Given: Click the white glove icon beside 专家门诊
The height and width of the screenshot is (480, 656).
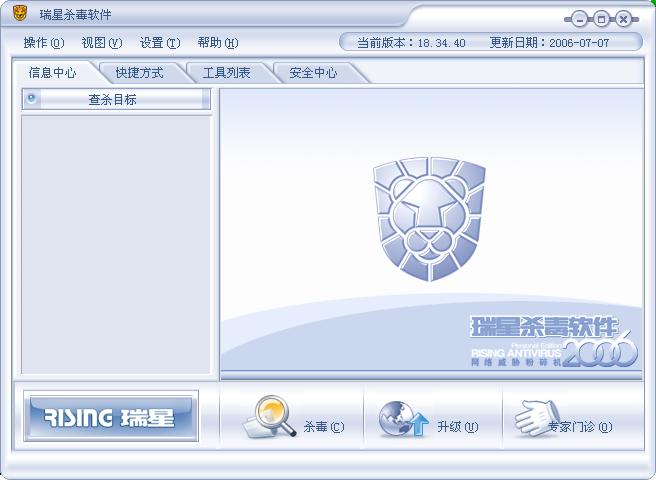Looking at the screenshot, I should point(536,418).
